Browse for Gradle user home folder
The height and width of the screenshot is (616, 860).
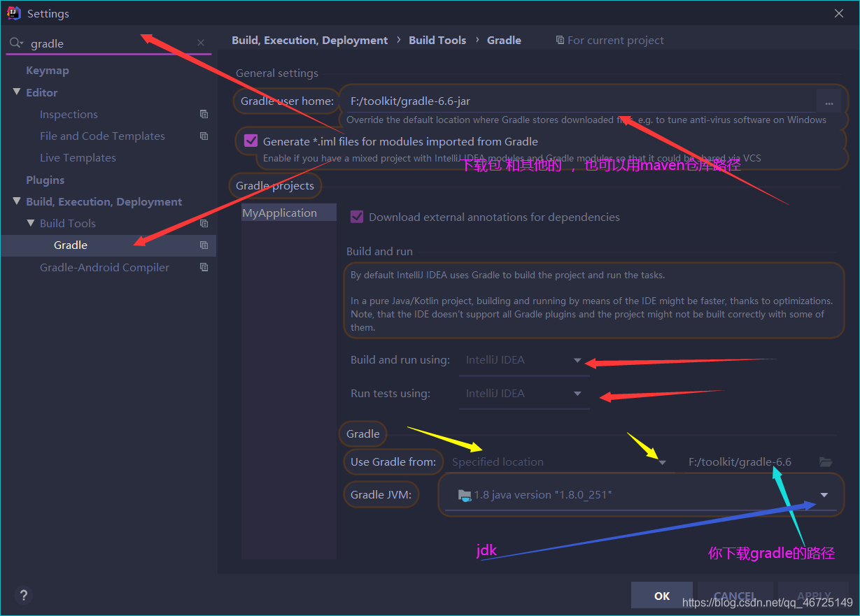click(829, 101)
